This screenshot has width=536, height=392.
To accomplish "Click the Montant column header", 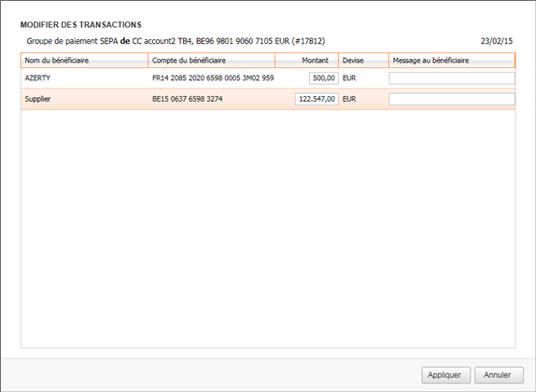I will [306, 61].
